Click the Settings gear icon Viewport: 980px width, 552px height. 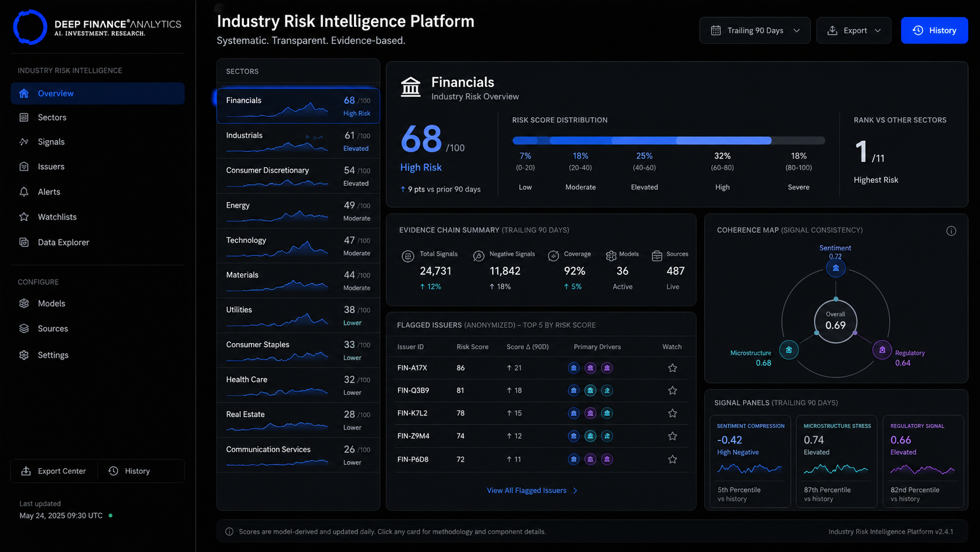click(x=24, y=355)
